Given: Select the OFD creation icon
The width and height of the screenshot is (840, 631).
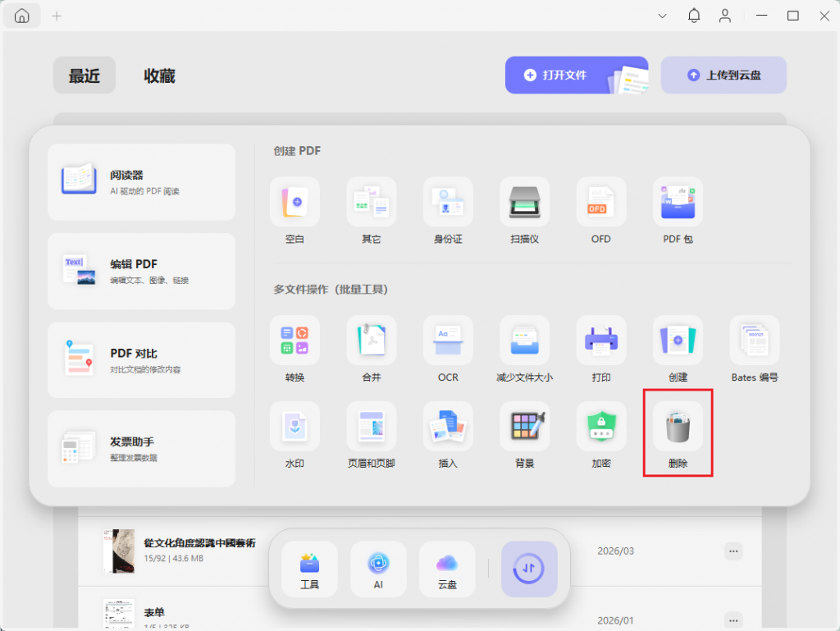Looking at the screenshot, I should pos(601,202).
